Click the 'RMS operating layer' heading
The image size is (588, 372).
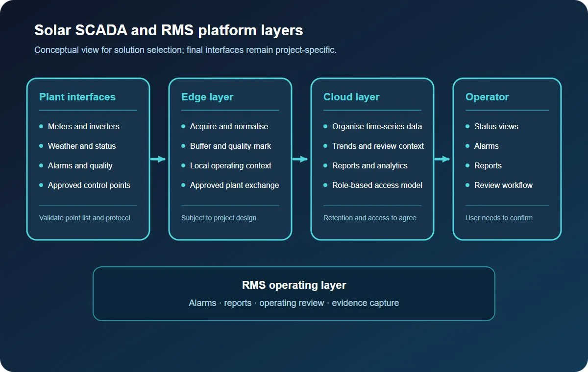(294, 285)
